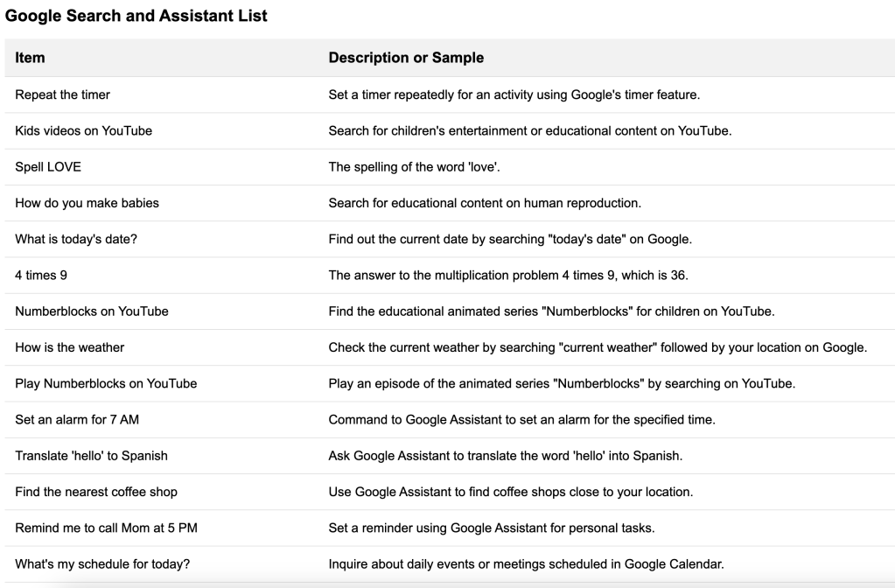Viewport: 895px width, 588px height.
Task: Click the 'How do you make babies' cell
Action: 87,203
